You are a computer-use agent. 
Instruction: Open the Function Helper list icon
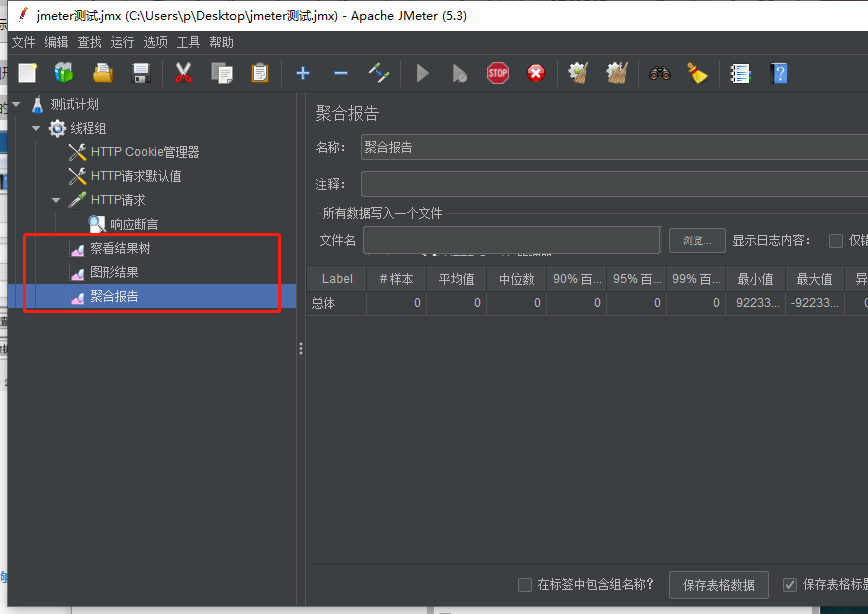click(x=740, y=73)
